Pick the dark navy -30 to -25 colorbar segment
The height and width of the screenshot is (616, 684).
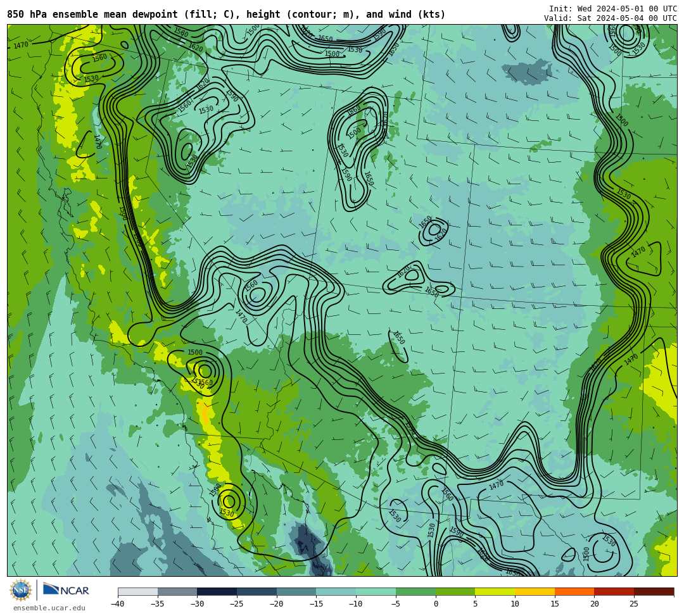click(217, 591)
